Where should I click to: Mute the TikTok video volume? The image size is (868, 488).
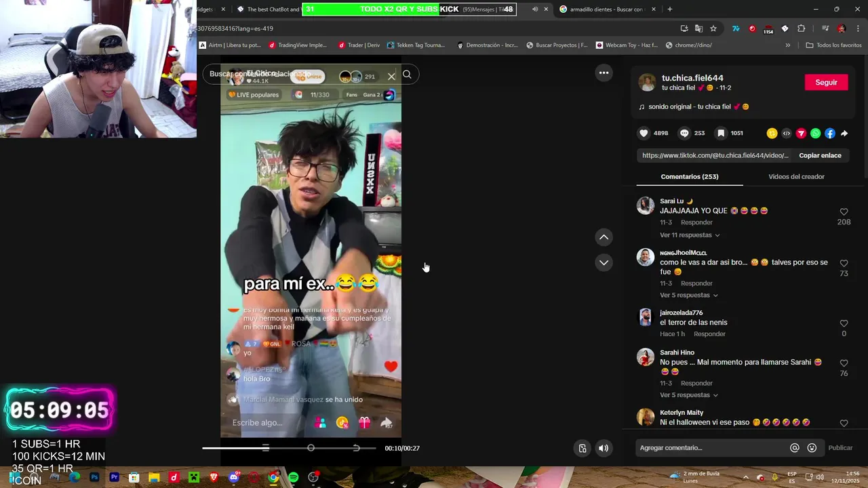coord(604,448)
